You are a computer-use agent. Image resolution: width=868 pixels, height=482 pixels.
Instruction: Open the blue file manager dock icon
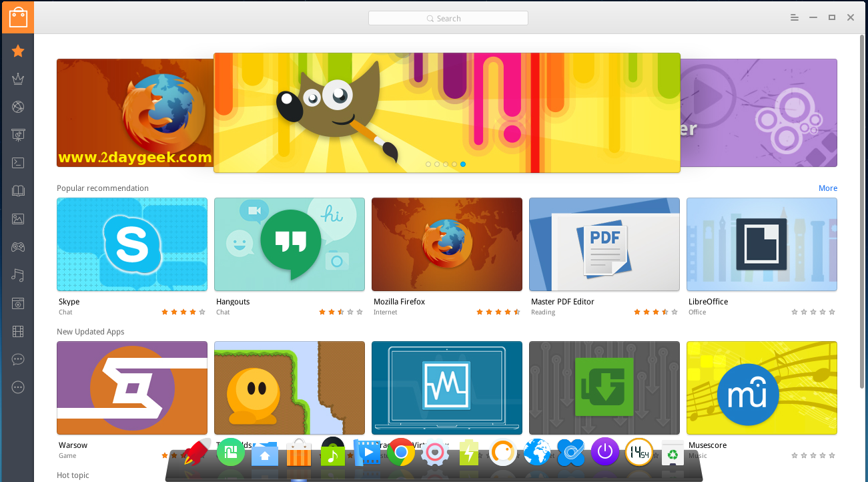pyautogui.click(x=265, y=454)
